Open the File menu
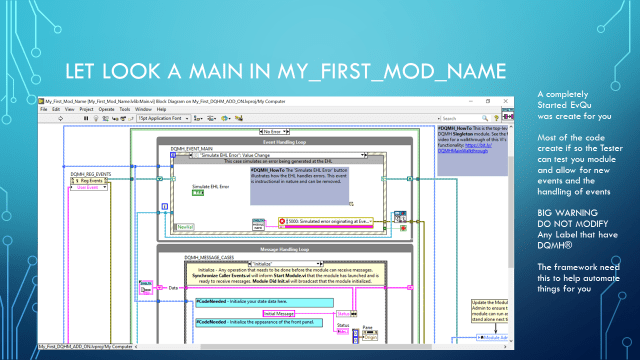The height and width of the screenshot is (360, 640). [x=44, y=109]
